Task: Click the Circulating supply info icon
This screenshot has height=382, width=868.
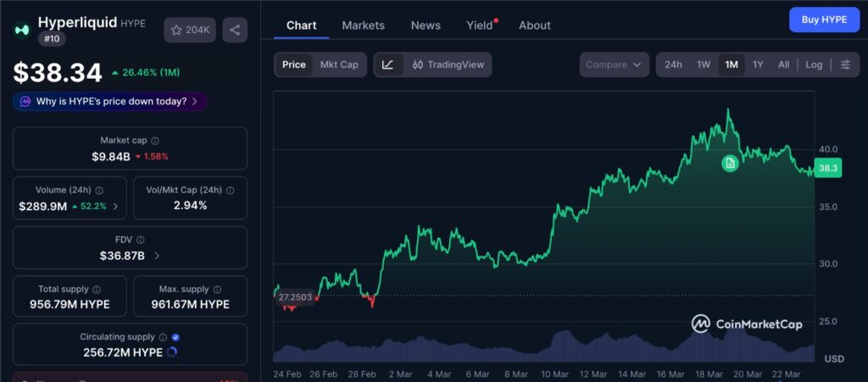Action: [163, 337]
